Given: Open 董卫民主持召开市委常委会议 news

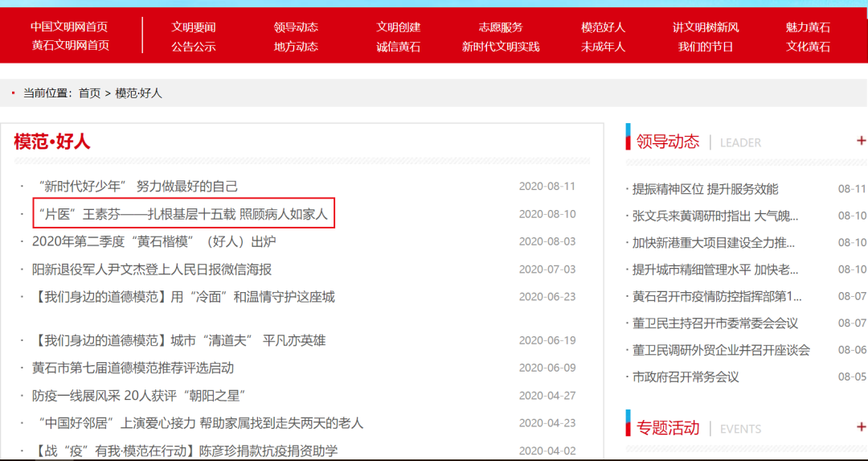Looking at the screenshot, I should (715, 323).
